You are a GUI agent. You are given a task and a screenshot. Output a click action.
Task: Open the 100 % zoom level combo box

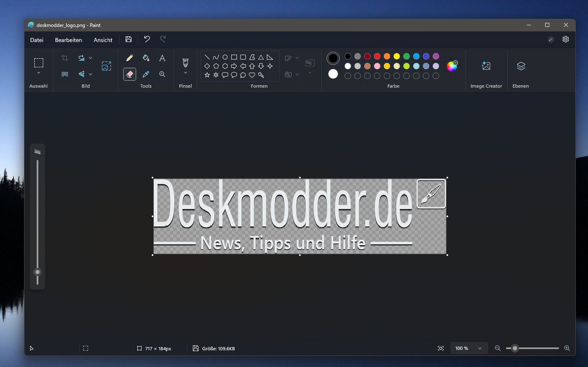click(469, 348)
